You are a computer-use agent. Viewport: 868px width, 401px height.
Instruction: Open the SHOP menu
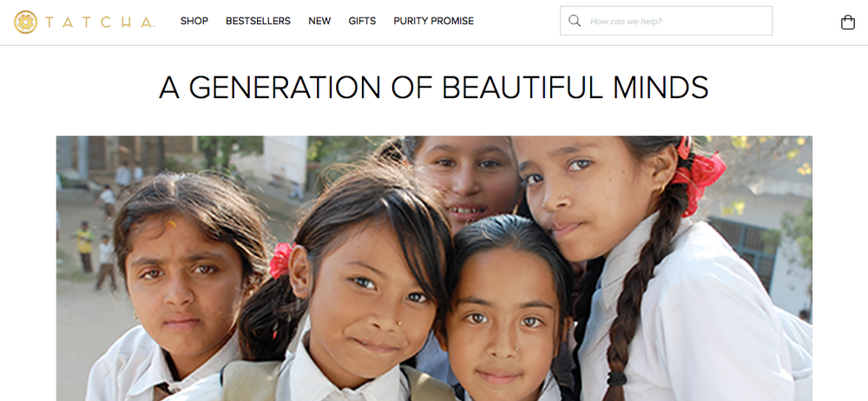pyautogui.click(x=194, y=21)
